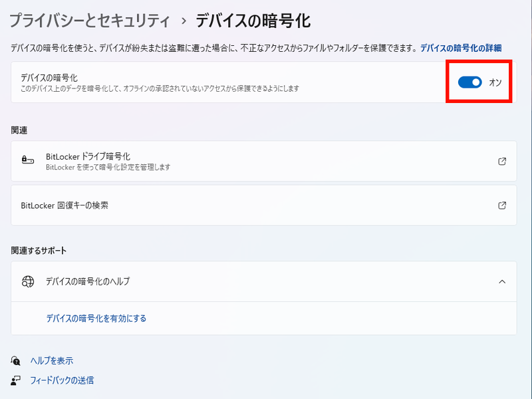Open the デバイスの暗号化の詳細 link

pyautogui.click(x=461, y=48)
